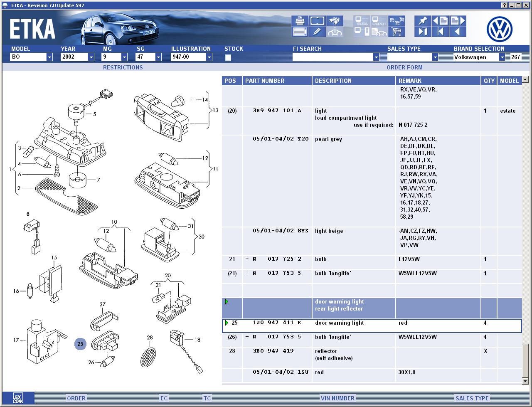Select the pencil edit tool

(x=317, y=32)
